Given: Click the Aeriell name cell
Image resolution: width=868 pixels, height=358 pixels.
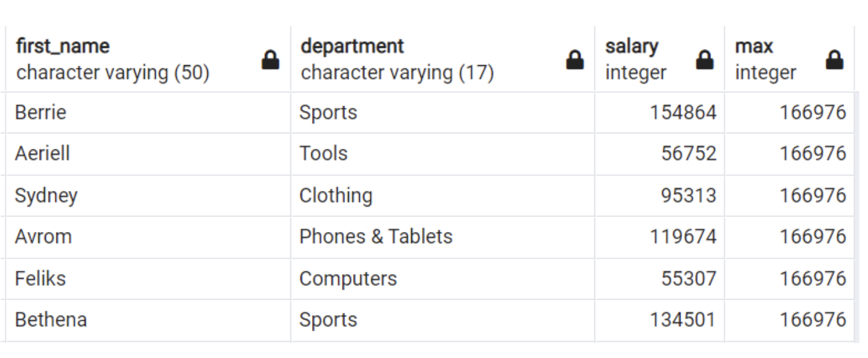Looking at the screenshot, I should [x=43, y=153].
